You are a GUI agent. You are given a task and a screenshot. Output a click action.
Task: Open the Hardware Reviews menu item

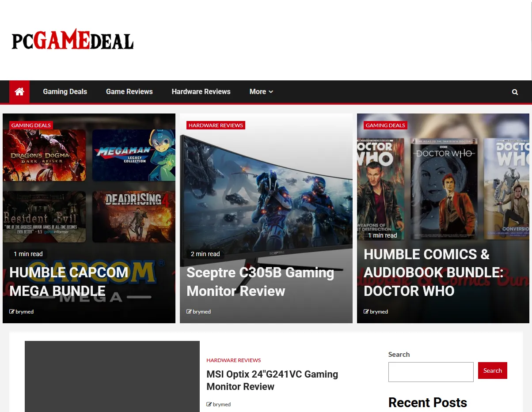click(201, 92)
